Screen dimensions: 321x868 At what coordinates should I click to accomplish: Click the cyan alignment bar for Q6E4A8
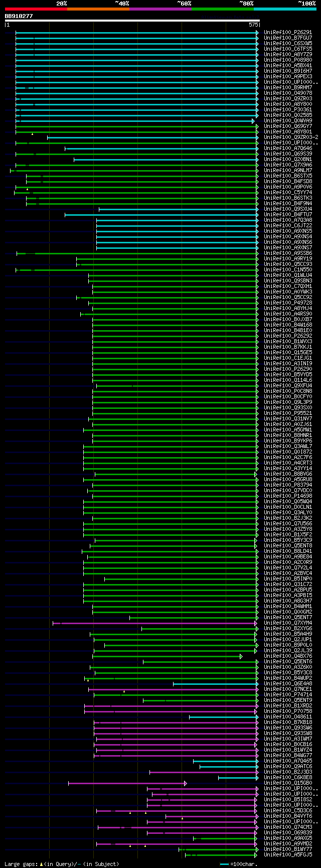pyautogui.click(x=216, y=684)
